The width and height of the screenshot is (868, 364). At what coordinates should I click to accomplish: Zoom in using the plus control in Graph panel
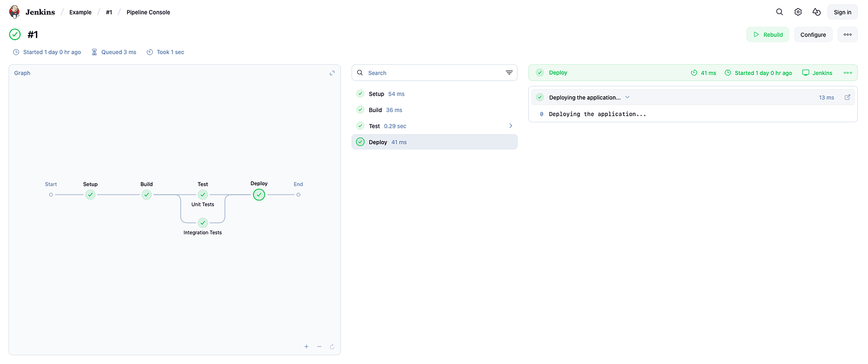306,346
